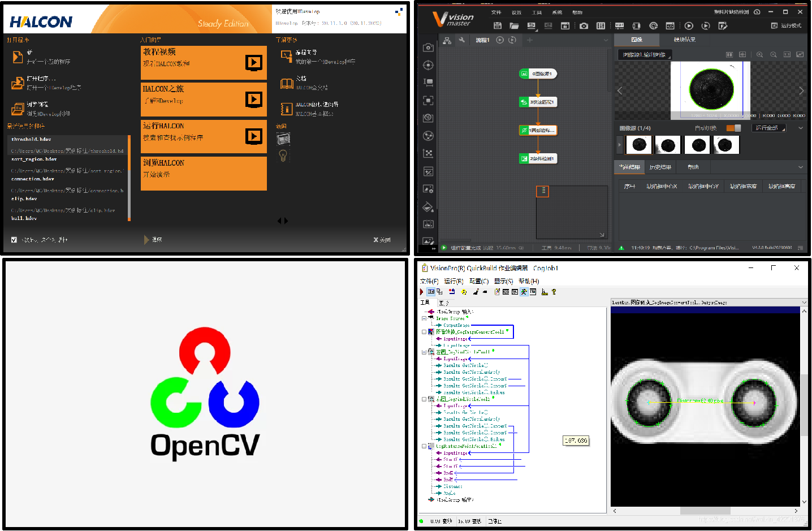The width and height of the screenshot is (812, 531).
Task: Toggle checkbox beside CogDistancePointPointTool in VisionPro
Action: pyautogui.click(x=424, y=446)
